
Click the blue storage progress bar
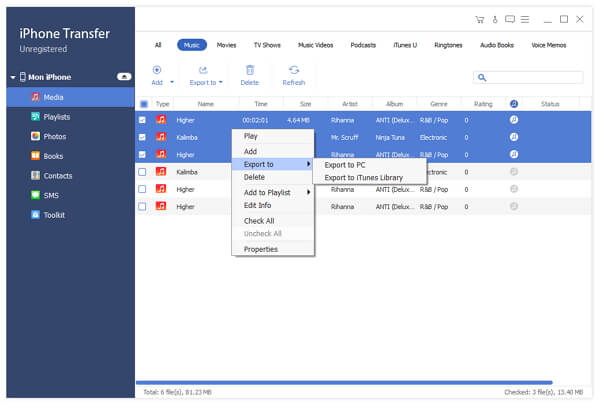click(344, 382)
